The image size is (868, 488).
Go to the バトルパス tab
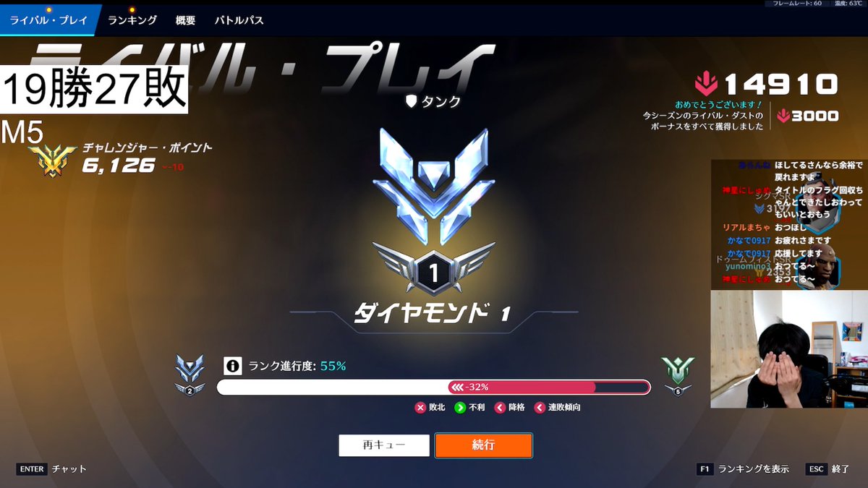[239, 20]
